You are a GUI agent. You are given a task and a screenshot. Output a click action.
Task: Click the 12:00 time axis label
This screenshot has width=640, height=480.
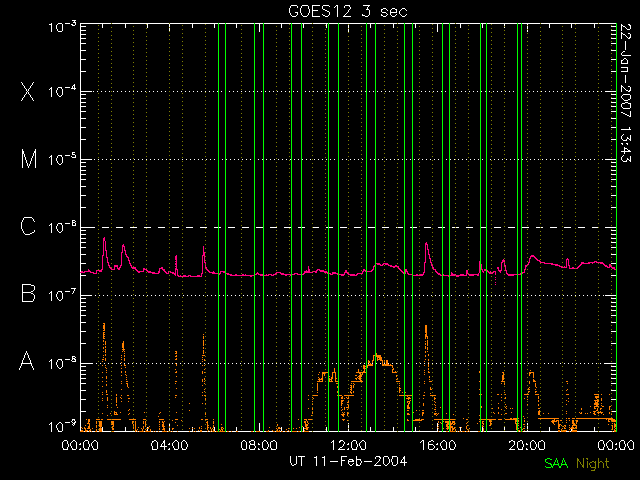[348, 445]
